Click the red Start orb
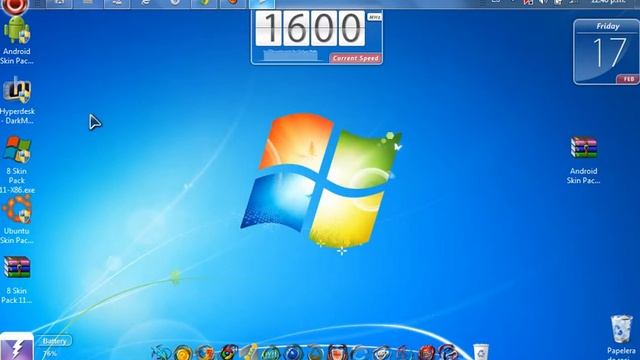 tap(16, 6)
